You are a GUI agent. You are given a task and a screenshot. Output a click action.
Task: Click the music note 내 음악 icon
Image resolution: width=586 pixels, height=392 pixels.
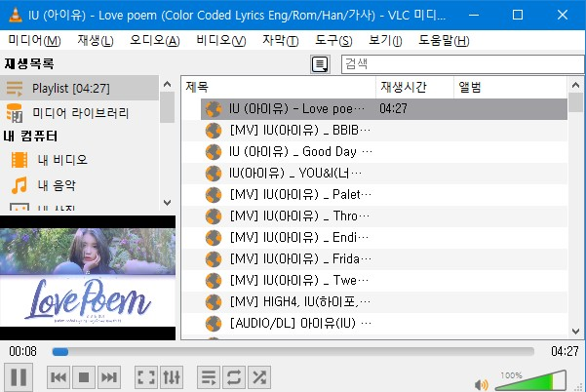click(20, 185)
